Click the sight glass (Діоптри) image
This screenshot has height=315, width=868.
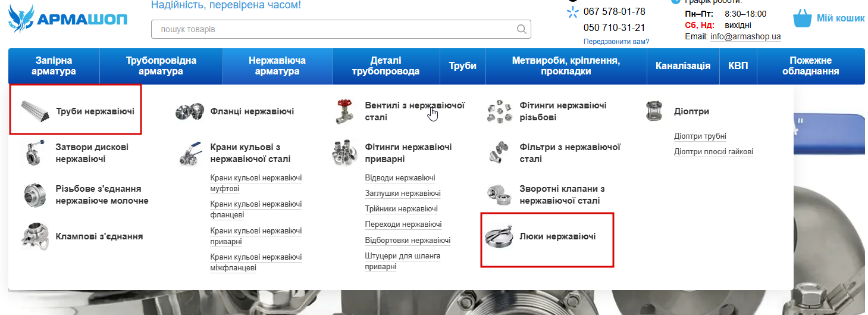pos(654,111)
